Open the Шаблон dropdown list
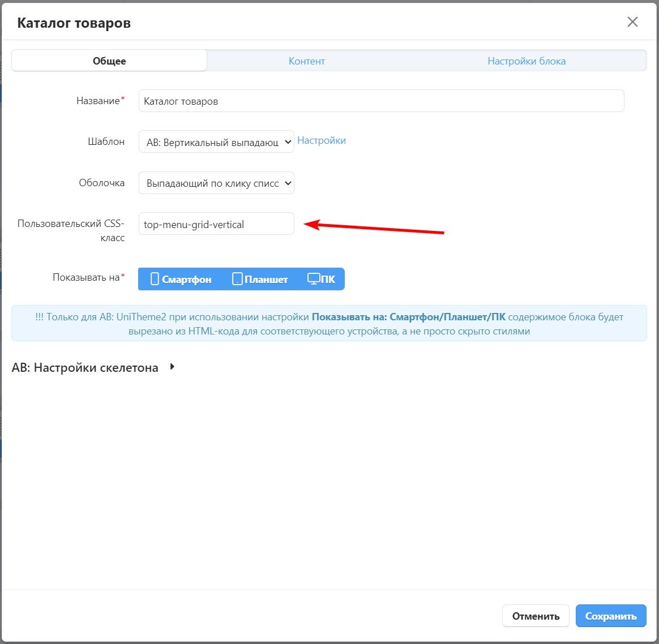This screenshot has width=659, height=644. click(x=216, y=142)
